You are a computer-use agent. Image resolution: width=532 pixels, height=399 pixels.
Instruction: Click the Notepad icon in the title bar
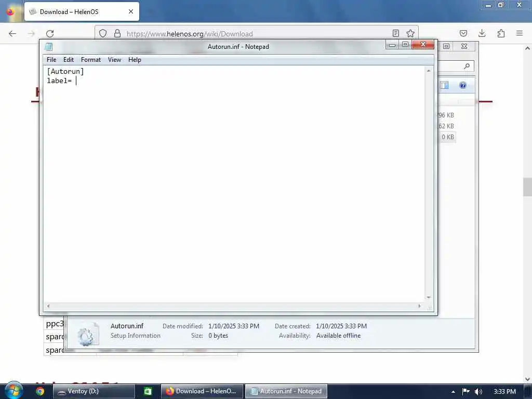click(48, 47)
